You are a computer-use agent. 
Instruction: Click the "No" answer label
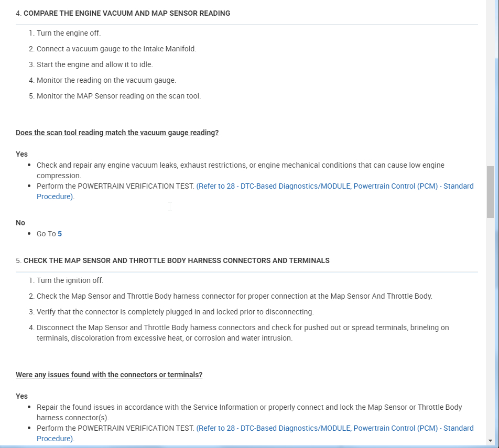[x=20, y=223]
